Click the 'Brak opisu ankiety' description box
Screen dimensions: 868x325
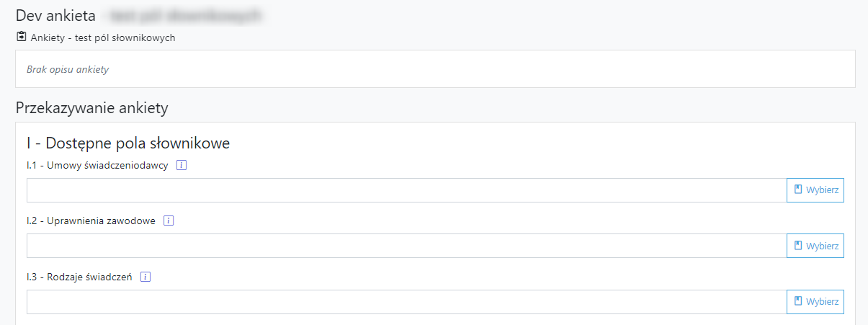[68, 69]
